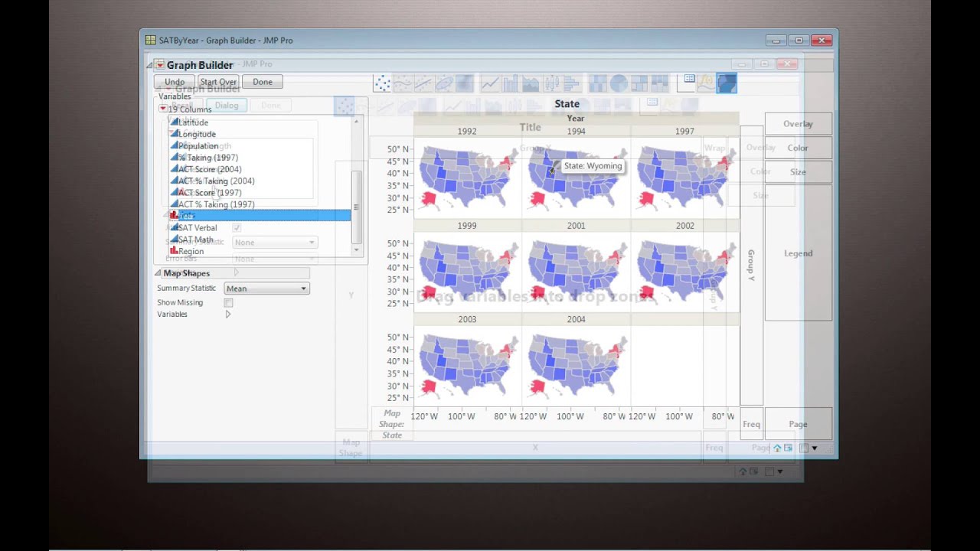Click the Group Y drop zone
980x551 pixels.
(751, 265)
